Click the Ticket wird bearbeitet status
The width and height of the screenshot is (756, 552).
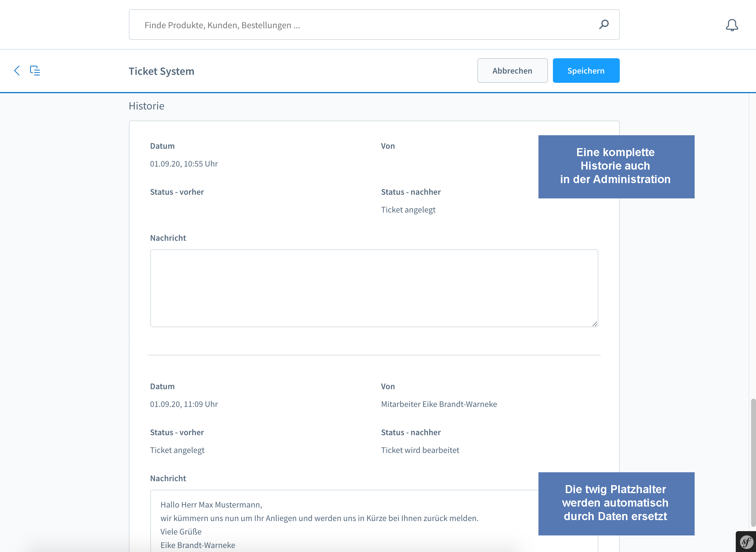tap(420, 450)
